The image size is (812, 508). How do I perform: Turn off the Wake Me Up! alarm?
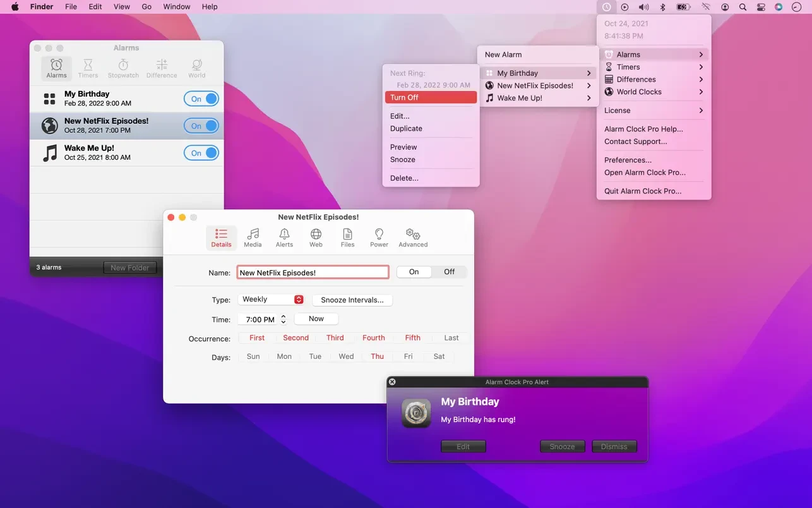[201, 152]
